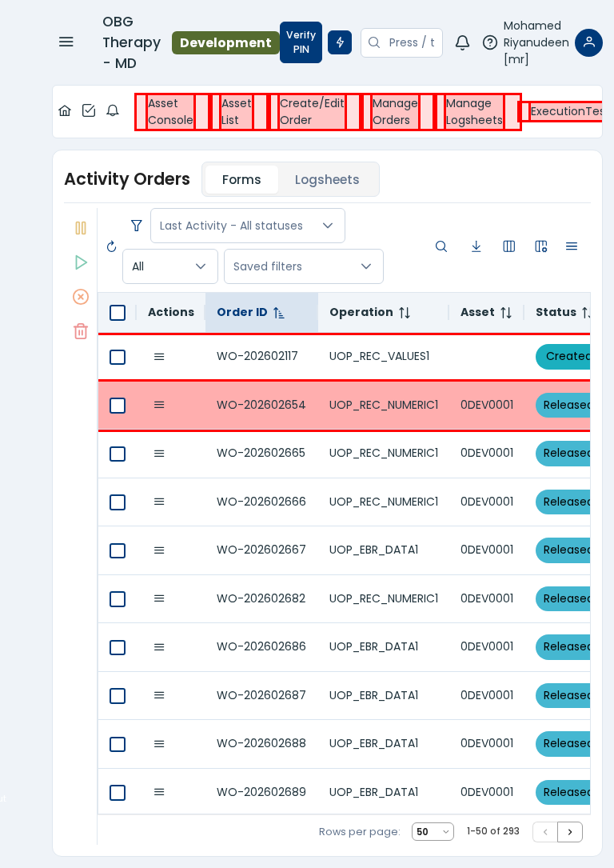Screen dimensions: 614x868
Task: Expand the Last Activity statuses dropdown
Action: point(248,226)
